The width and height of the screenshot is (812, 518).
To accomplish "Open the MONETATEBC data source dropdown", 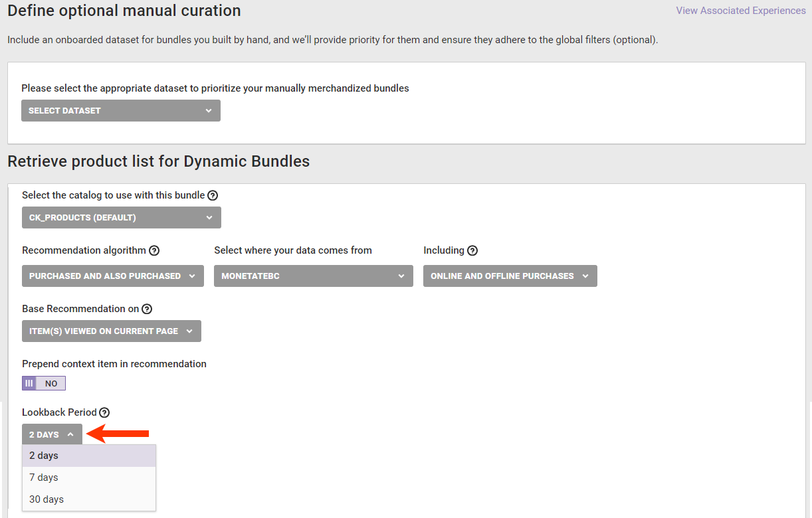I will pos(313,276).
